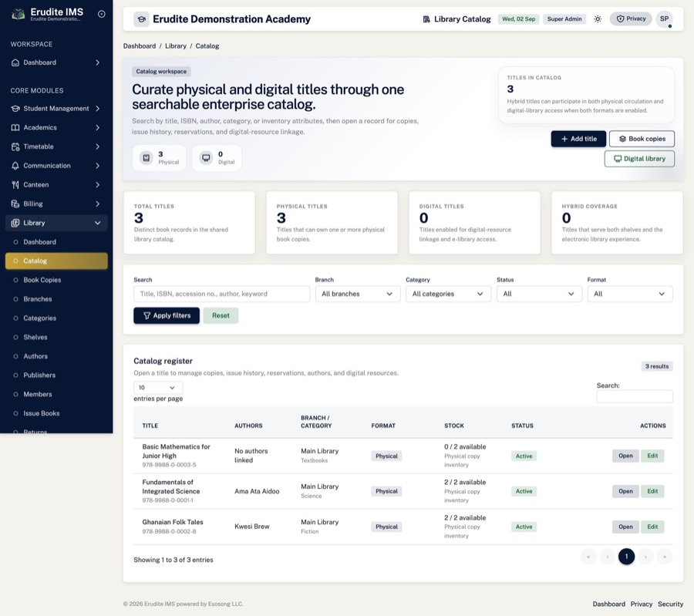Screen dimensions: 694x616
Task: Click the Erudite IMS logo icon
Action: point(18,14)
